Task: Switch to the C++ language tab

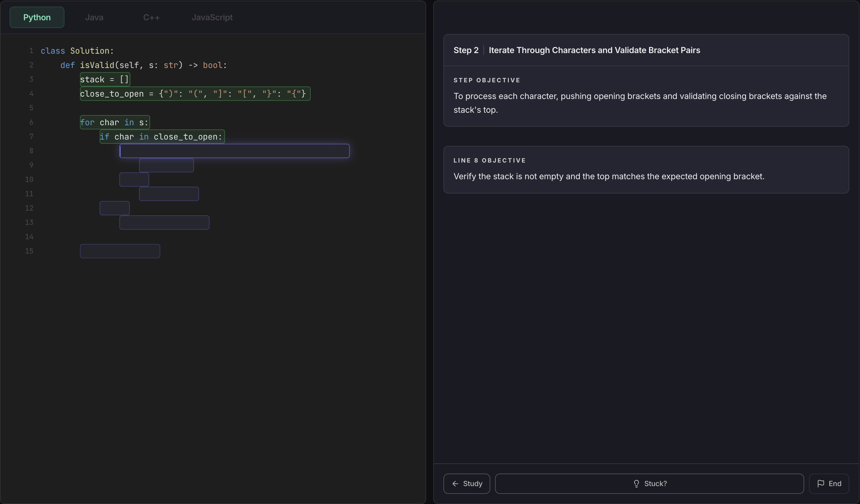Action: 151,17
